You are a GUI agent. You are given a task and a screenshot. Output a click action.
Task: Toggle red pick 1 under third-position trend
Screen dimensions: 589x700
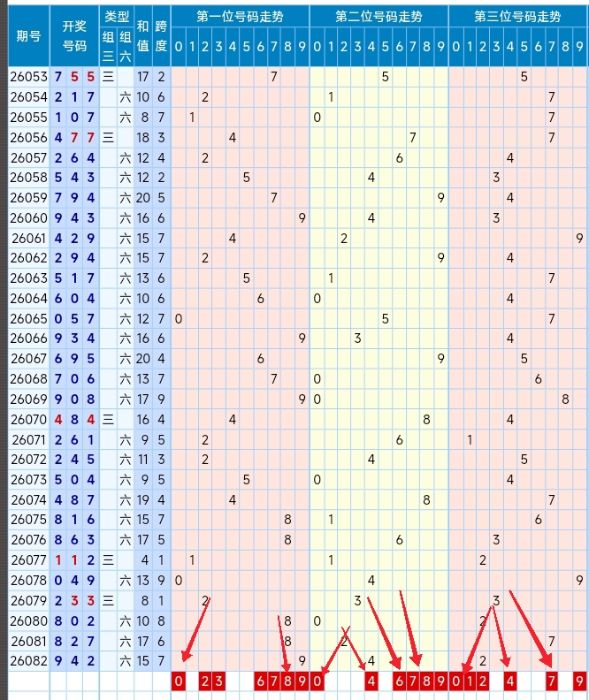pos(470,681)
